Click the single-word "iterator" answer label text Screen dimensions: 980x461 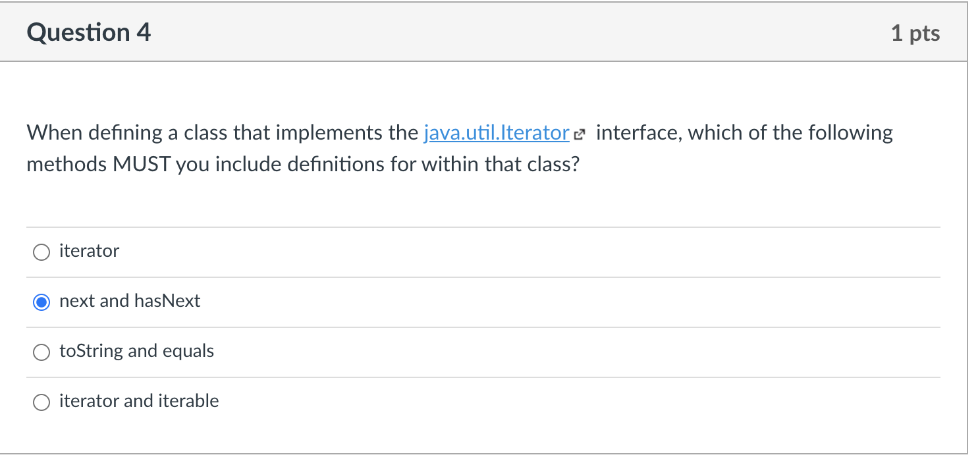pyautogui.click(x=89, y=251)
